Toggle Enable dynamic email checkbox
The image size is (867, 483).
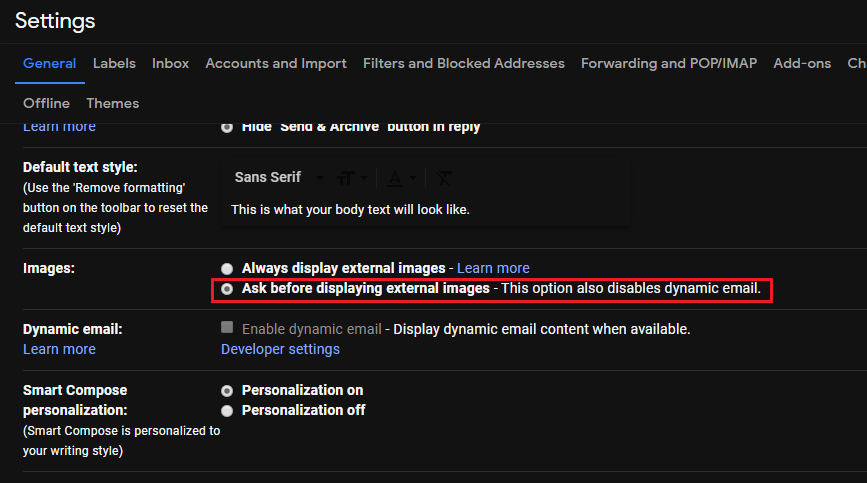coord(228,328)
